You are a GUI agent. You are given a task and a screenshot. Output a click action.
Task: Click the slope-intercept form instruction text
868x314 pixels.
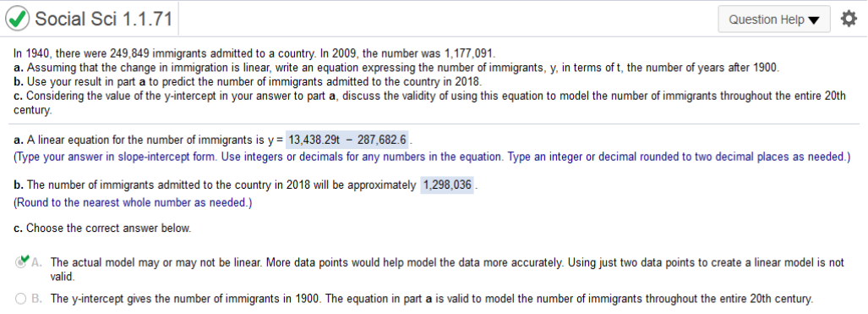(x=432, y=157)
